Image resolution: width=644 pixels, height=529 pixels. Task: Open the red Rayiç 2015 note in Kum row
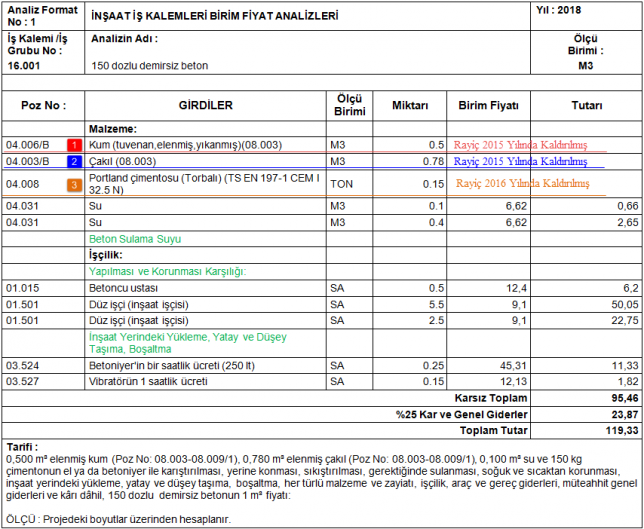pos(523,144)
